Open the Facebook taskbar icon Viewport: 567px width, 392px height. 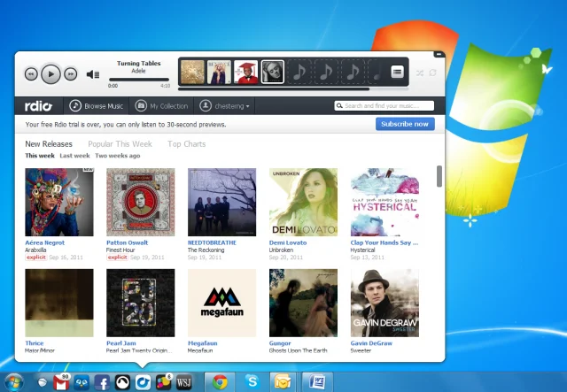[x=102, y=382]
